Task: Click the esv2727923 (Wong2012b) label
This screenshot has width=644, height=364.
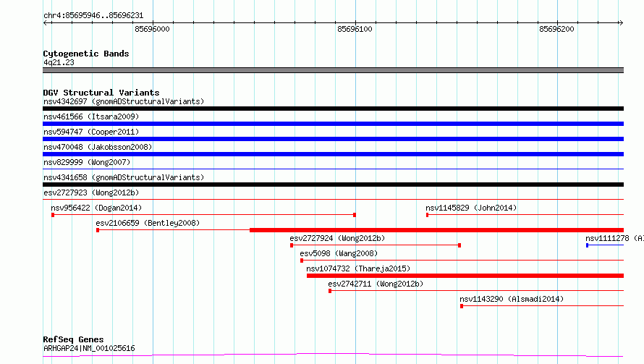Action: point(91,192)
